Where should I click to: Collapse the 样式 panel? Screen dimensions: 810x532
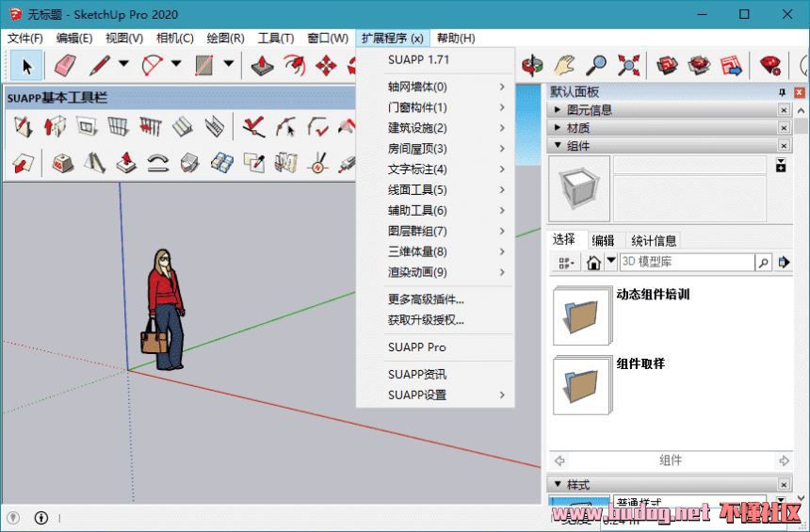[x=558, y=485]
